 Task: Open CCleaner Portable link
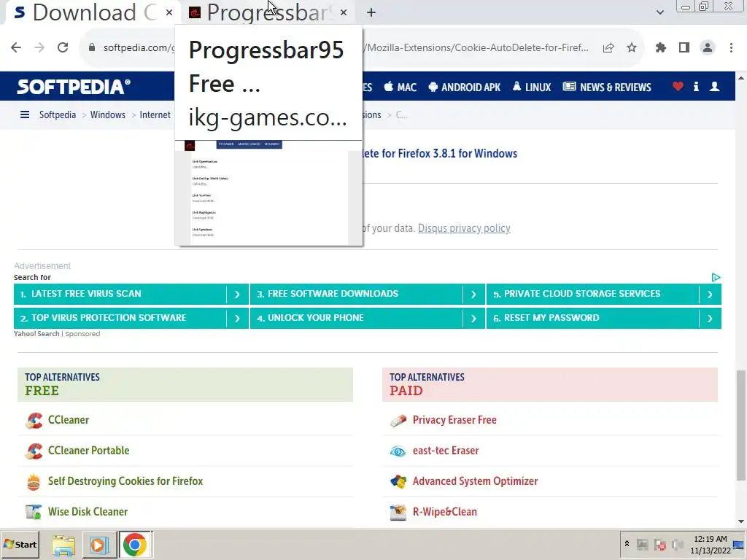coord(88,451)
